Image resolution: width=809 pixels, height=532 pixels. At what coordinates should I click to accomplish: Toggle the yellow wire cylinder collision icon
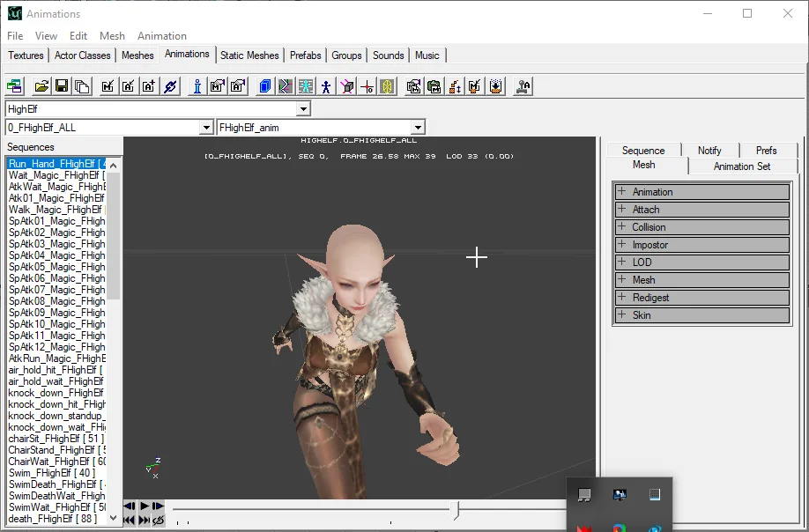387,86
